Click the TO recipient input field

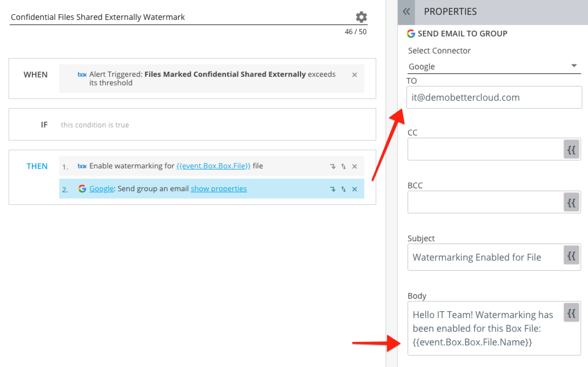(x=494, y=97)
